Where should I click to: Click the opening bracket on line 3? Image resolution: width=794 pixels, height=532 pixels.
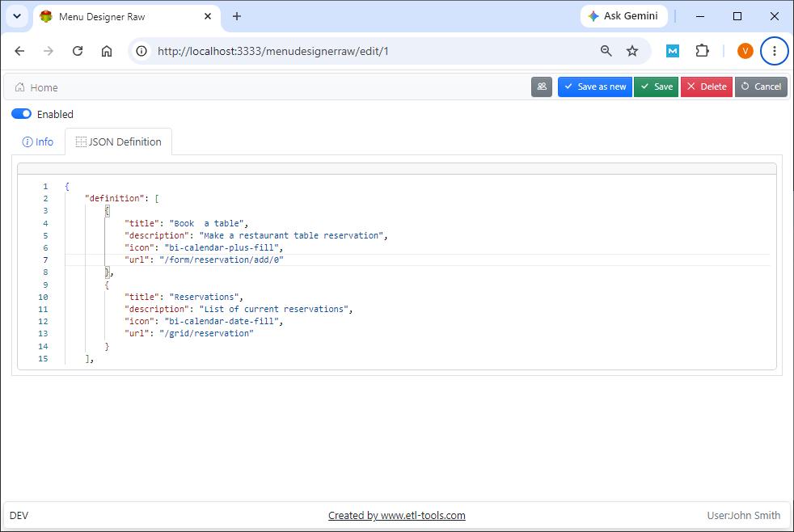pyautogui.click(x=107, y=210)
